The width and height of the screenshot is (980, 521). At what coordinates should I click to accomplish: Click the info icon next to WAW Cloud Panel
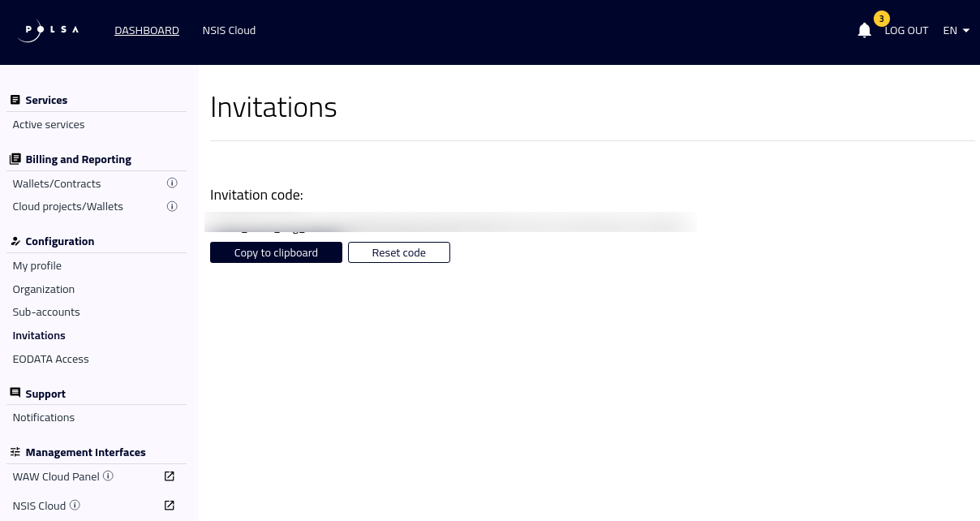pos(108,476)
